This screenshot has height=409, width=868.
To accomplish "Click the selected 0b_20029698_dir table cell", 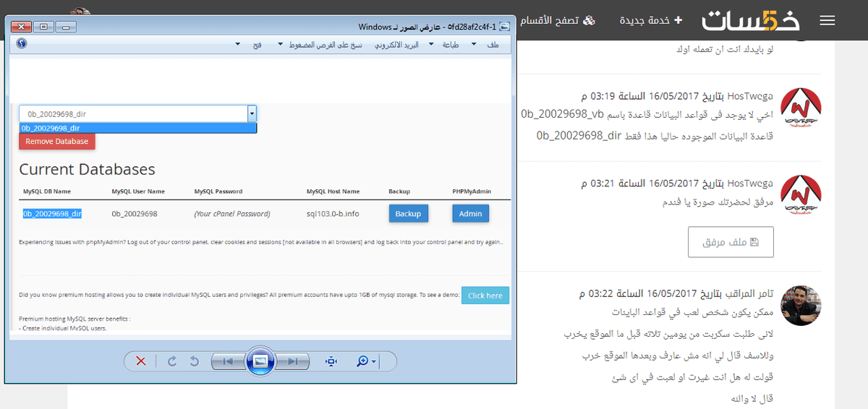I will coord(52,214).
